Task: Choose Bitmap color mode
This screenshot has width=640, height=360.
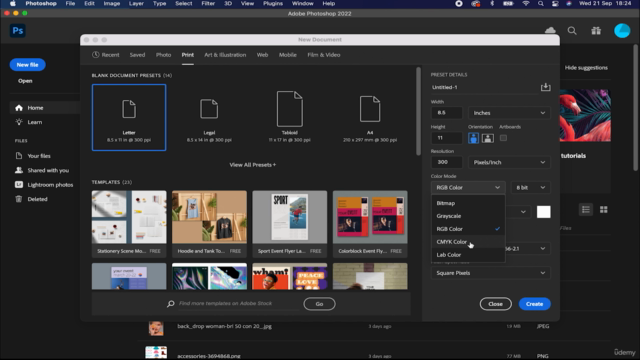Action: [468, 203]
